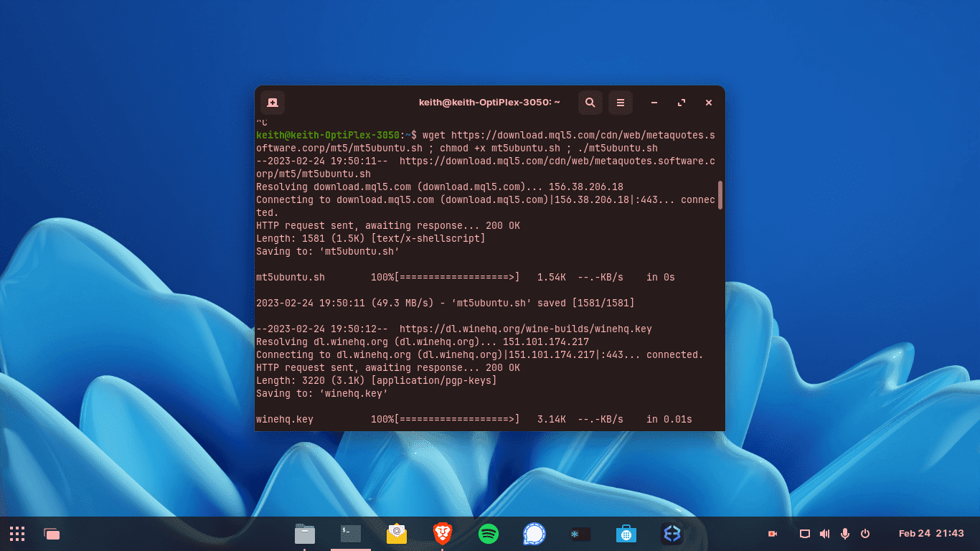The height and width of the screenshot is (551, 980).
Task: Click the 'Length: 1581 (1.5K)' line
Action: [371, 238]
